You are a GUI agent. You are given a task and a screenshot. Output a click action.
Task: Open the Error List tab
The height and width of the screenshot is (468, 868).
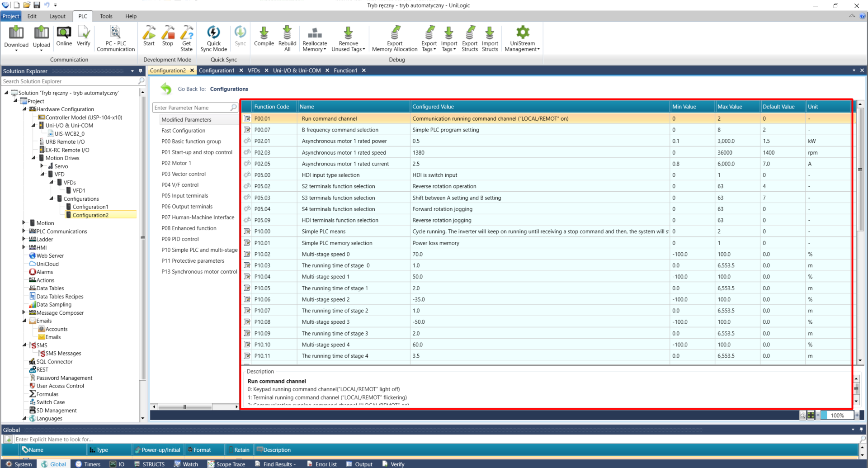322,464
